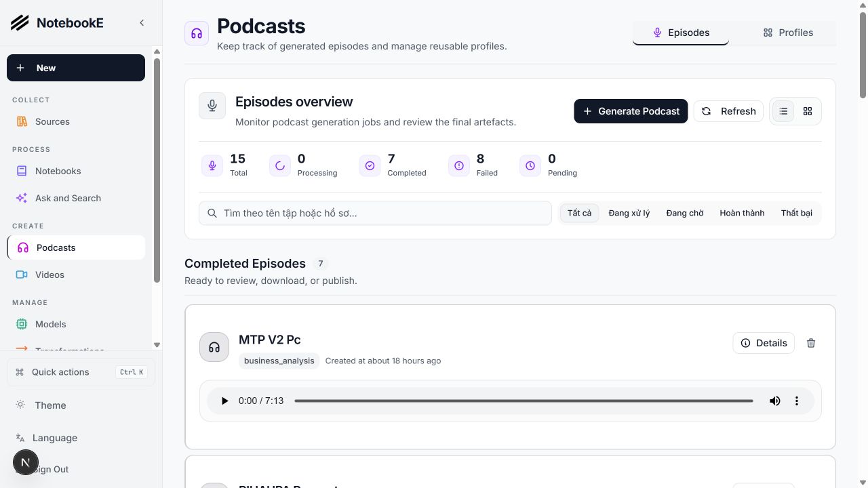Seek within the MTP V2 Pc audio track
This screenshot has width=868, height=488.
(x=524, y=401)
